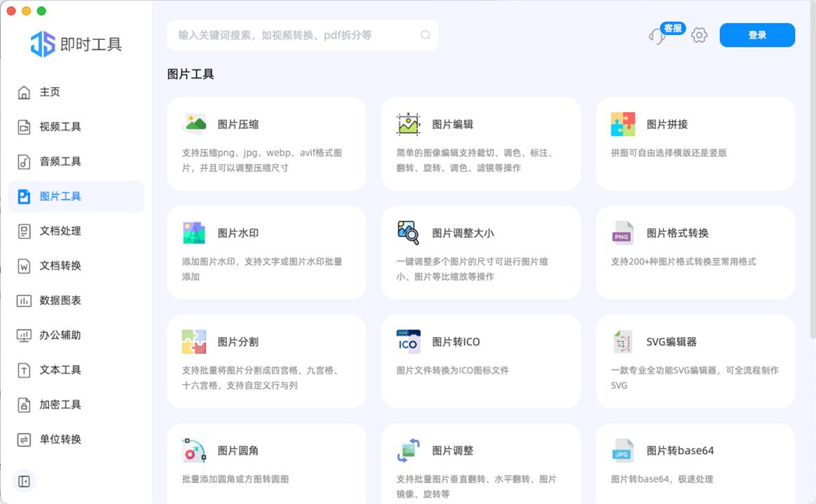
Task: Launch the 图片转ICO icon tool
Action: click(408, 341)
